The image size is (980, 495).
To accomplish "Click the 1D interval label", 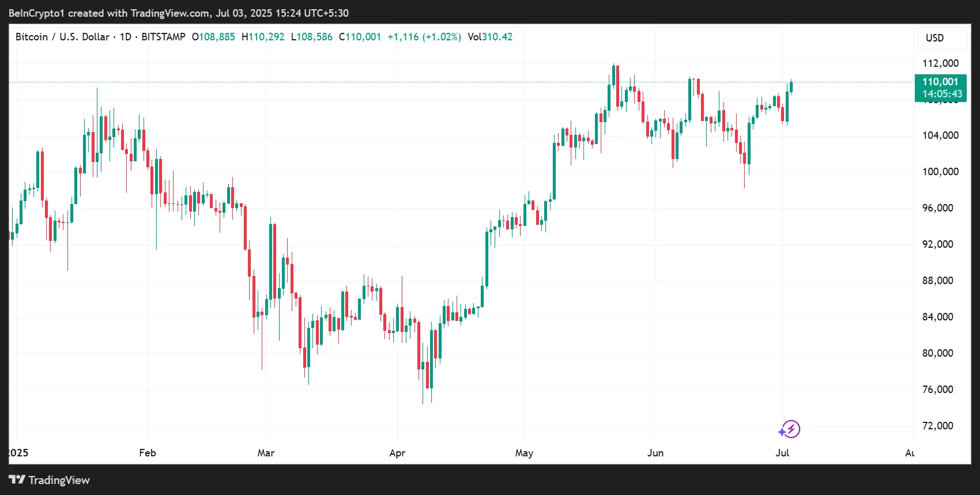I will click(x=125, y=37).
